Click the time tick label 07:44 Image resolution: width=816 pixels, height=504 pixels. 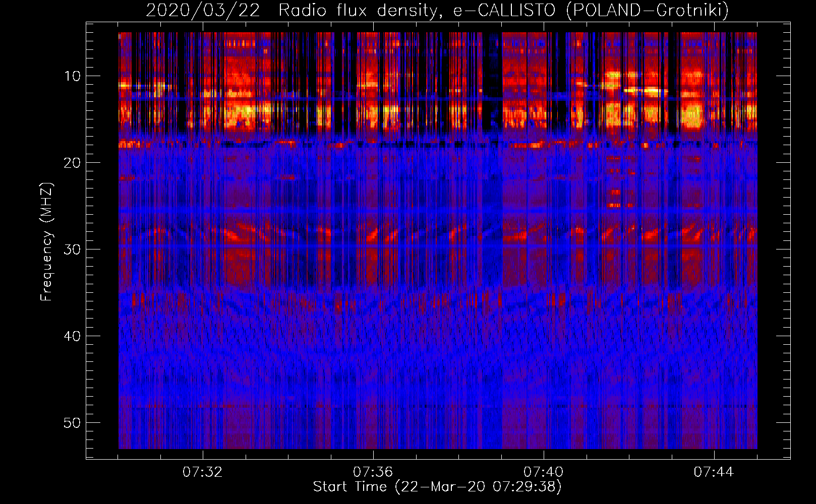tap(714, 472)
